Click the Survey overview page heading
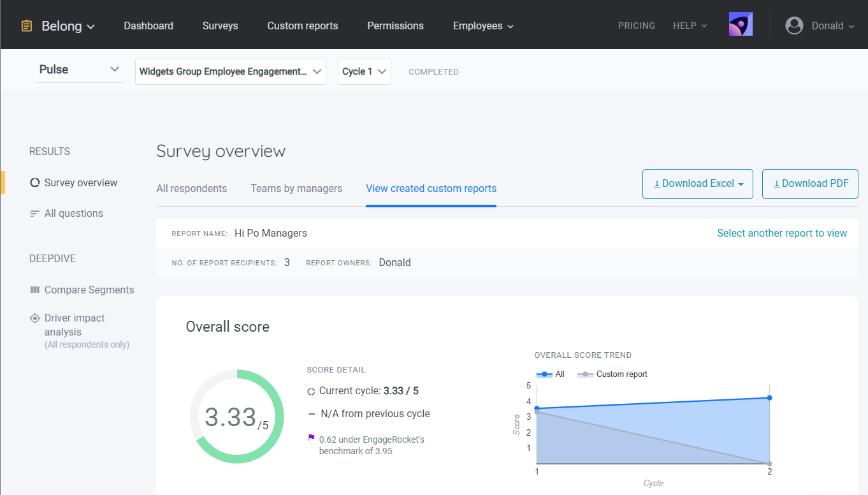Screen dimensions: 868x495 [221, 151]
